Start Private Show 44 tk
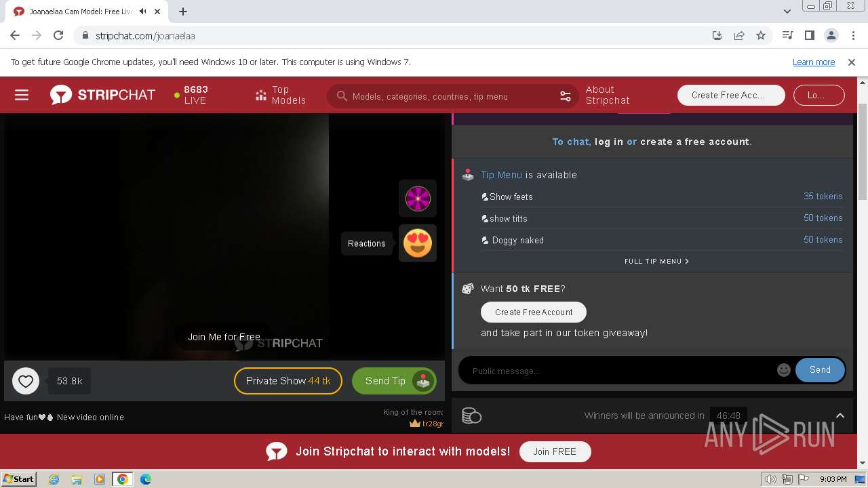Screen dimensions: 868x488 pos(288,381)
